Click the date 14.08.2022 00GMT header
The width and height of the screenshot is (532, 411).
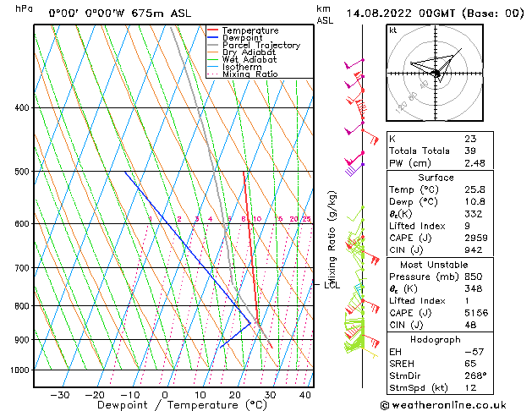[435, 14]
